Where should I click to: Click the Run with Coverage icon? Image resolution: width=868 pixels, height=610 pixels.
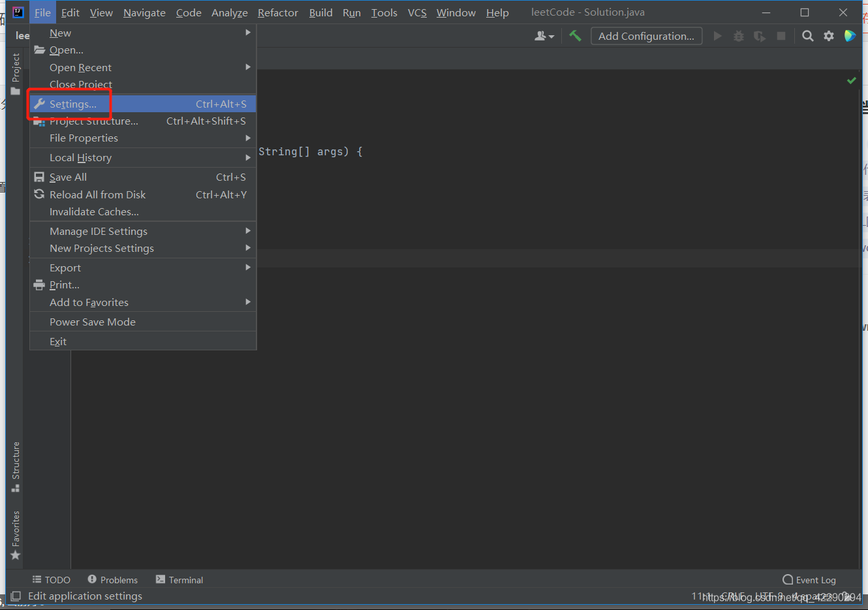[x=760, y=36]
